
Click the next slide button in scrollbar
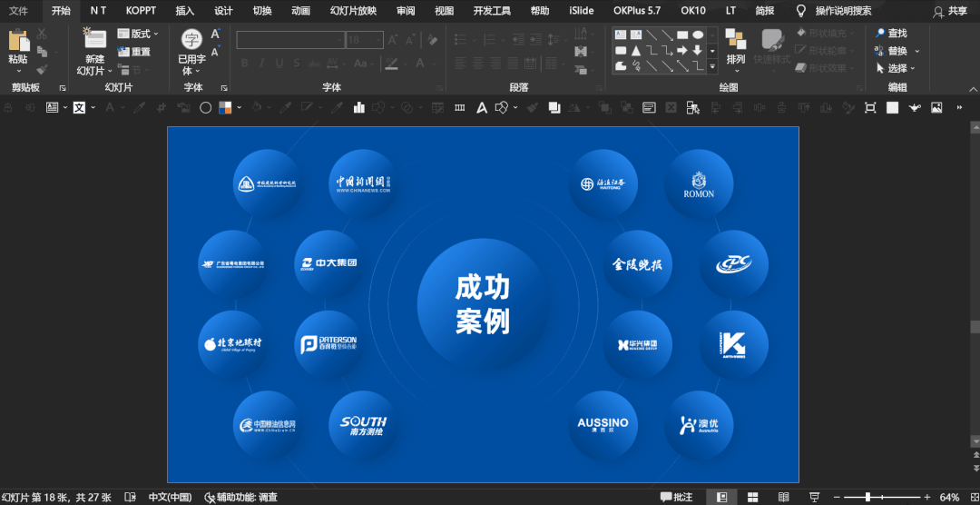tap(975, 469)
